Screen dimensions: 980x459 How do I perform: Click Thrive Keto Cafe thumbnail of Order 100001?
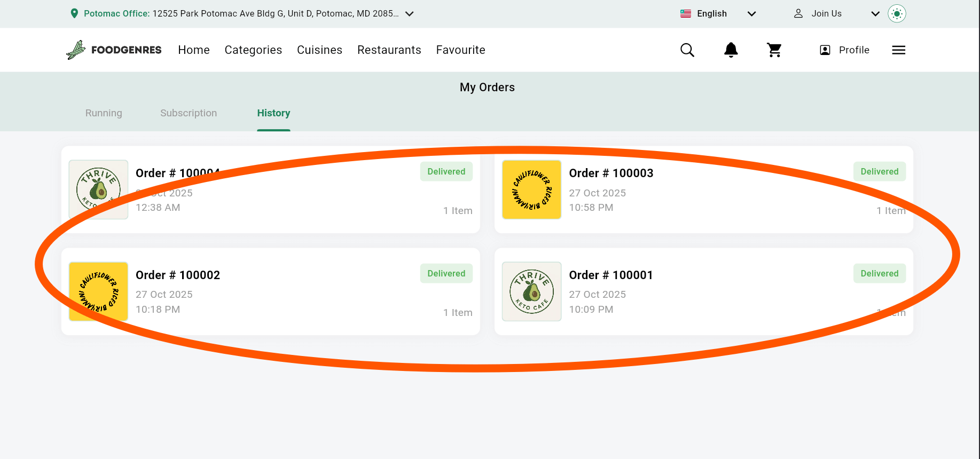[531, 291]
